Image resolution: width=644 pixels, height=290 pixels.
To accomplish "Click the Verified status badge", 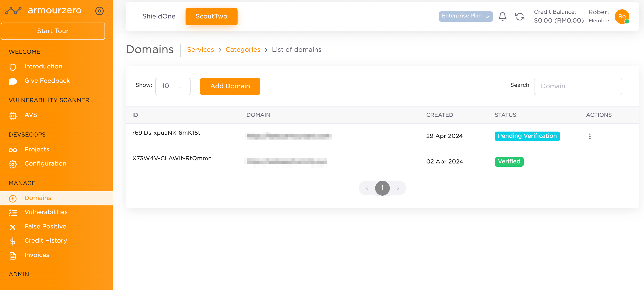I will click(509, 162).
